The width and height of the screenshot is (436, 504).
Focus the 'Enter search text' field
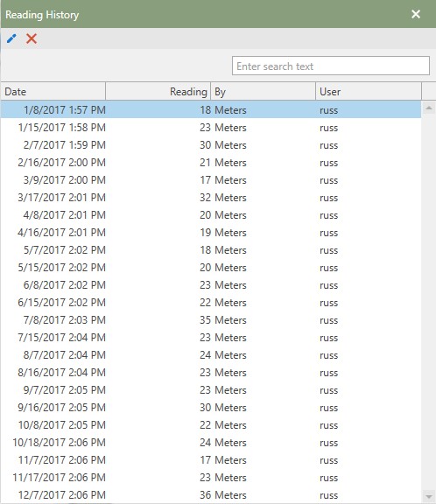click(x=331, y=66)
